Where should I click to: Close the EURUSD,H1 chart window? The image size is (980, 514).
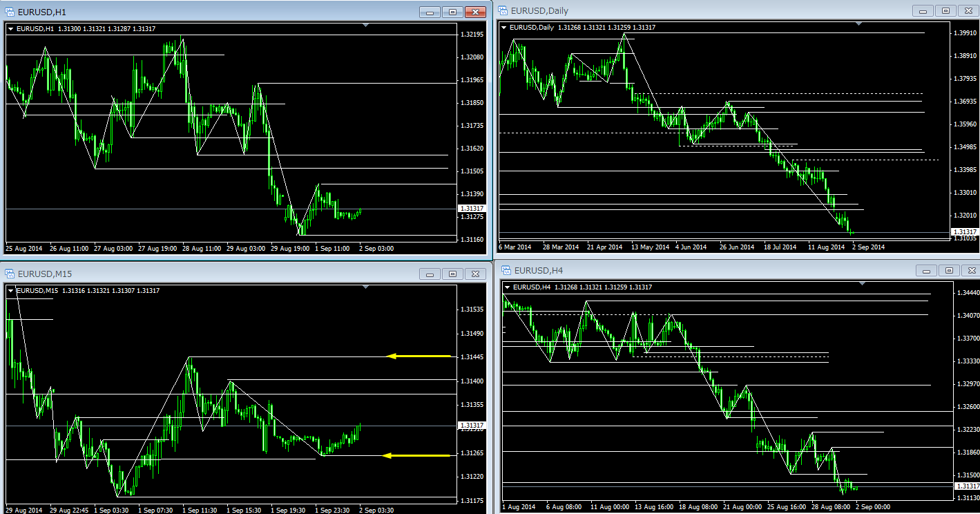coord(475,12)
